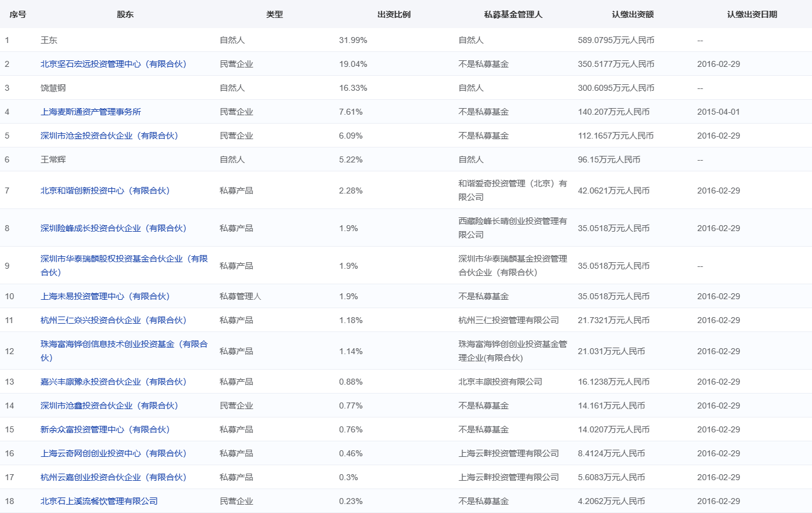Select the 300.6095万元人民币 amount
The image size is (812, 513).
616,88
